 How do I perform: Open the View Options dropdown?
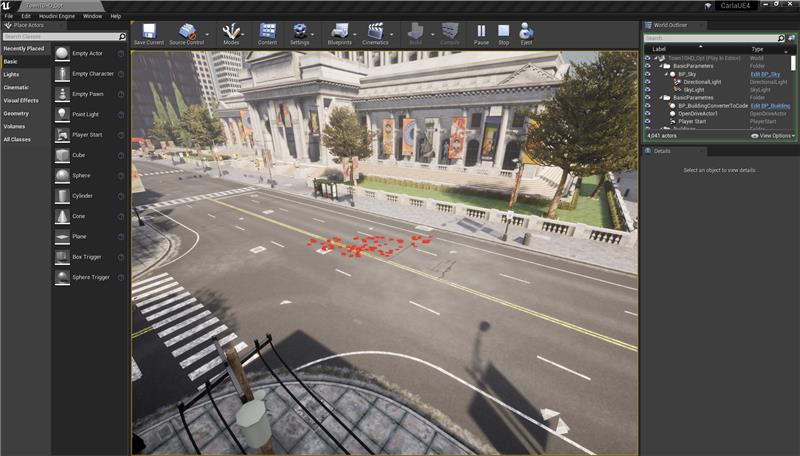[x=771, y=135]
